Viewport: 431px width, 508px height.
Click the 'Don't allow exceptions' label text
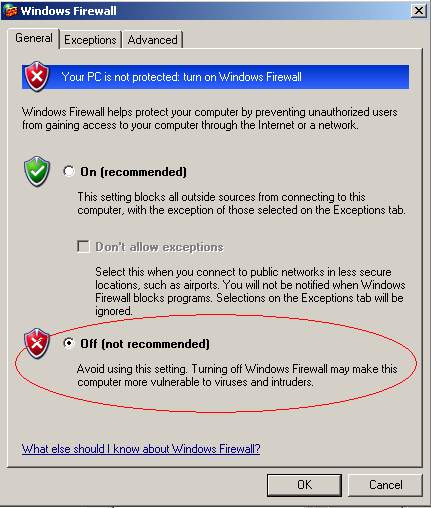click(x=159, y=247)
